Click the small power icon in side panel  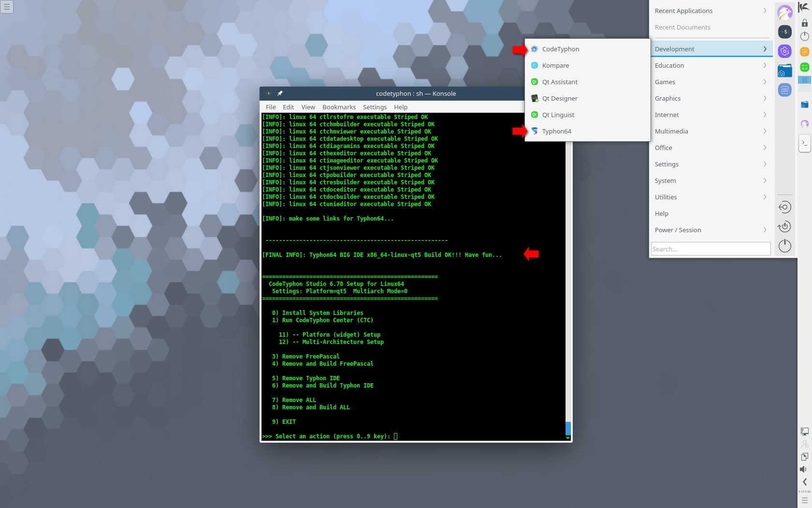pos(804,36)
